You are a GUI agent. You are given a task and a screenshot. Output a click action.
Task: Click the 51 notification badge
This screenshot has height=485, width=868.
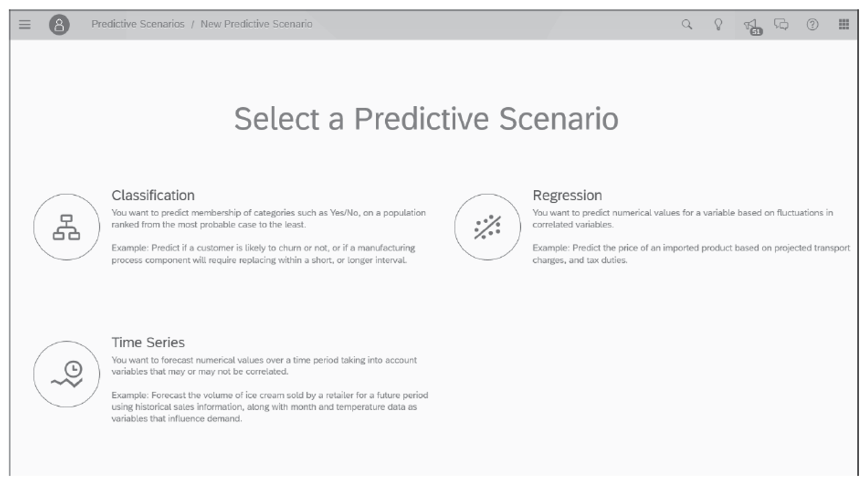coord(758,32)
